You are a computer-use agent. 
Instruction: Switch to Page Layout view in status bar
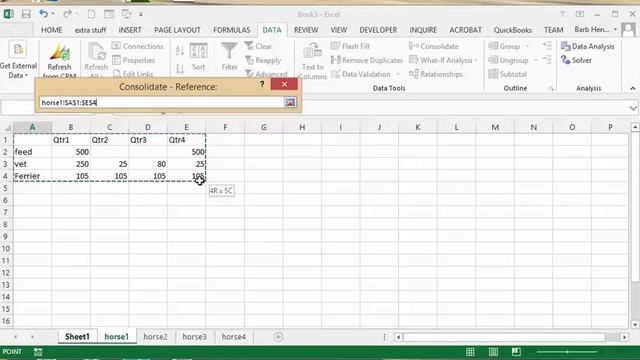click(493, 351)
